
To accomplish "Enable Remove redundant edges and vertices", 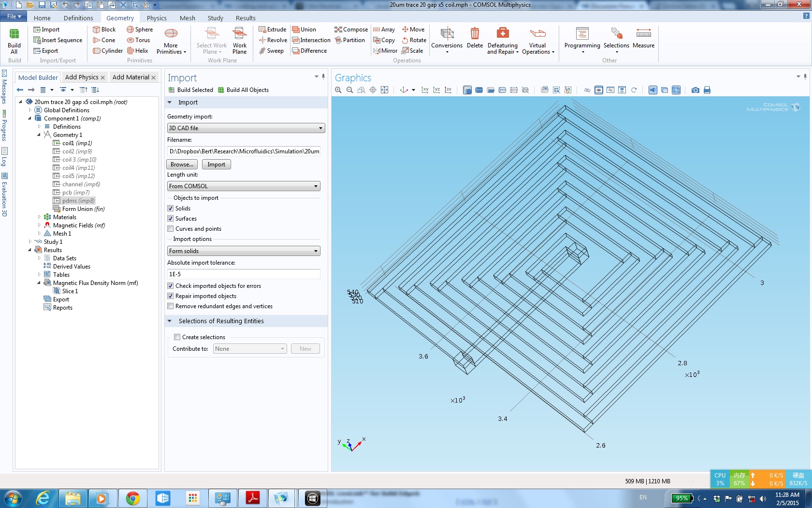I will click(171, 306).
